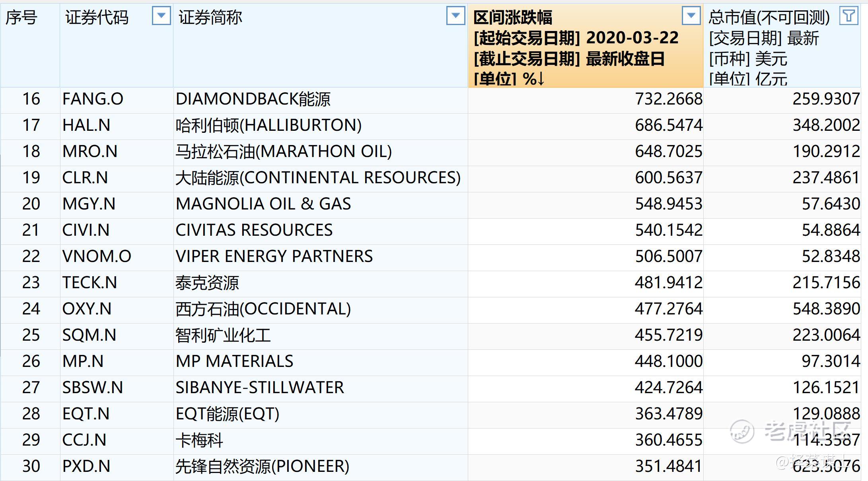Click the MP MATERIALS name cell
Screen dimensions: 868x481
(234, 361)
